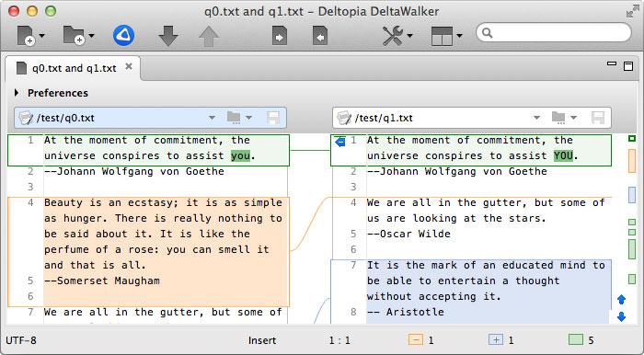Click 'It is the mark of an educated' text
The width and height of the screenshot is (644, 355).
(x=460, y=265)
